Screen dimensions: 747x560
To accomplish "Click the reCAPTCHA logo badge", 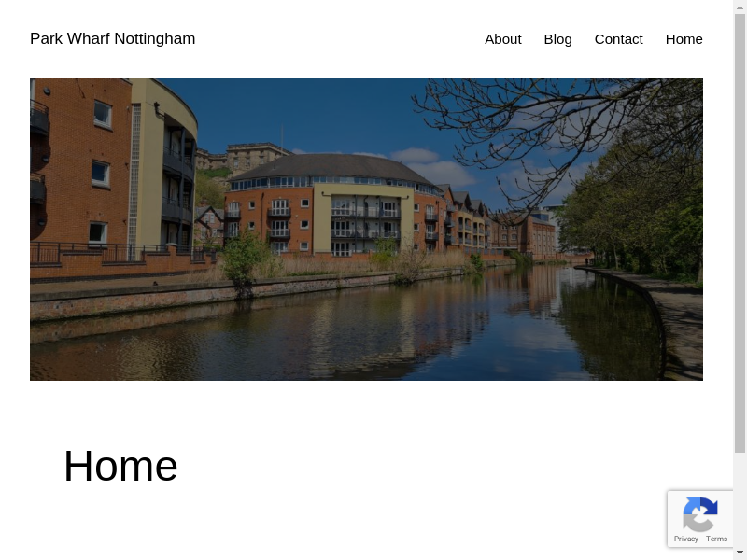I will (x=699, y=514).
